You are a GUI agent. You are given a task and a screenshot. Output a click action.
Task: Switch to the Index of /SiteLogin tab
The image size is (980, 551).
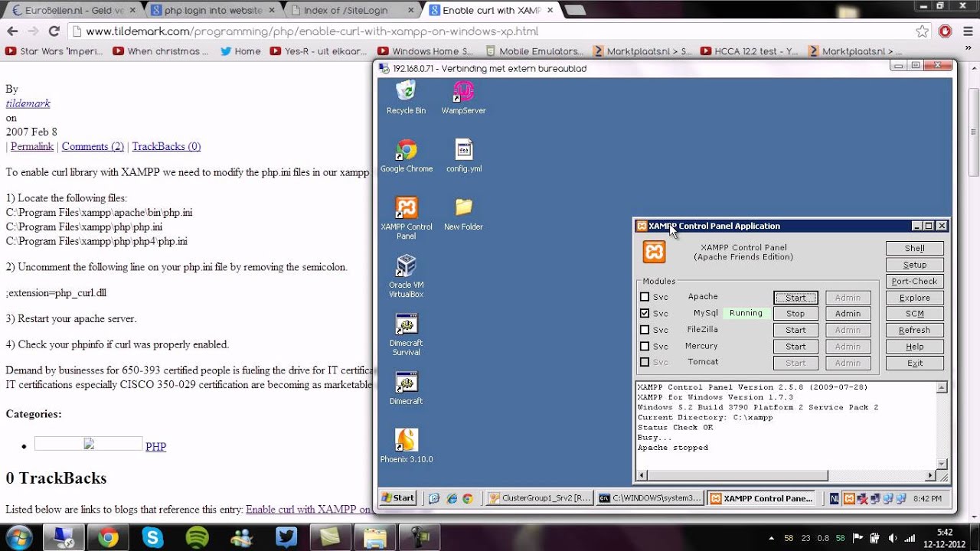point(351,10)
